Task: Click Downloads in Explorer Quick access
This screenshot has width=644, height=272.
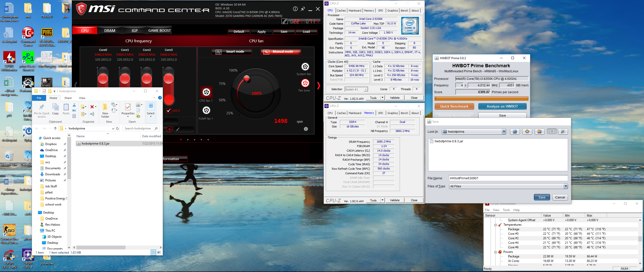Action: (53, 174)
